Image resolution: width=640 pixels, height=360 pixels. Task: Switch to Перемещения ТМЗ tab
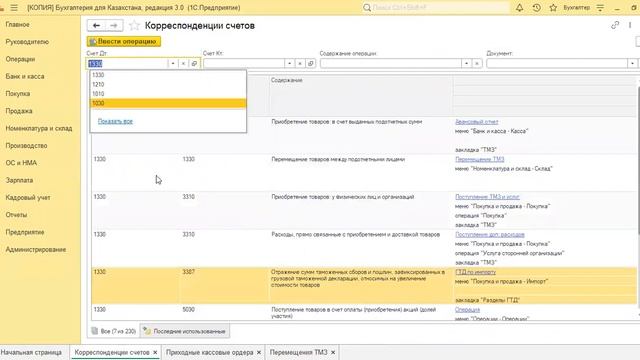click(298, 352)
